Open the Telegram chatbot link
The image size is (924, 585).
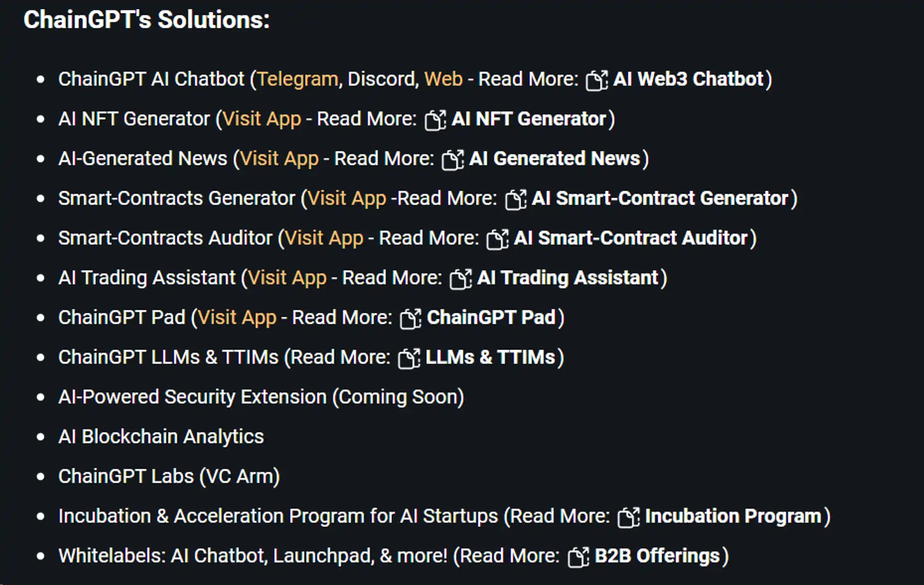(x=298, y=79)
